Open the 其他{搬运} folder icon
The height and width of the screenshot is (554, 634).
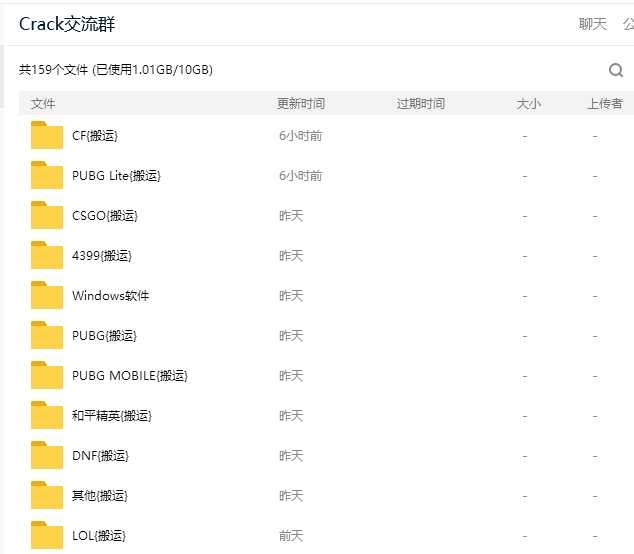tap(47, 495)
